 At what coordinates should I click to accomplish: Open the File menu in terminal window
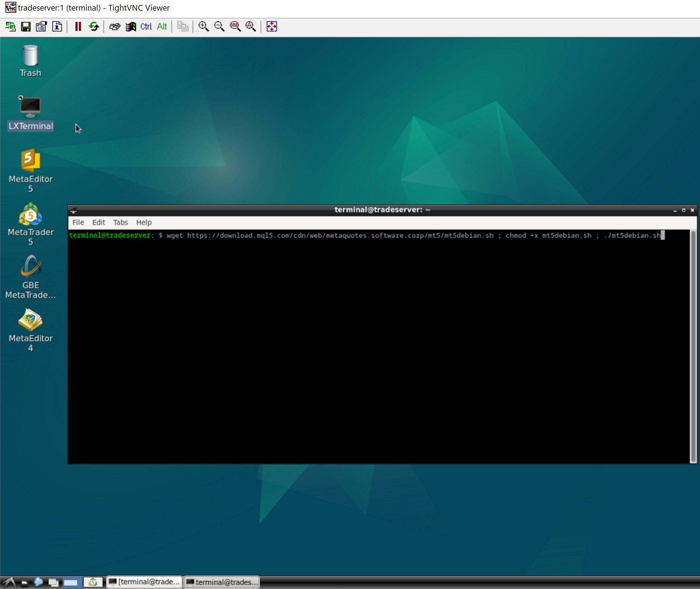pos(78,222)
